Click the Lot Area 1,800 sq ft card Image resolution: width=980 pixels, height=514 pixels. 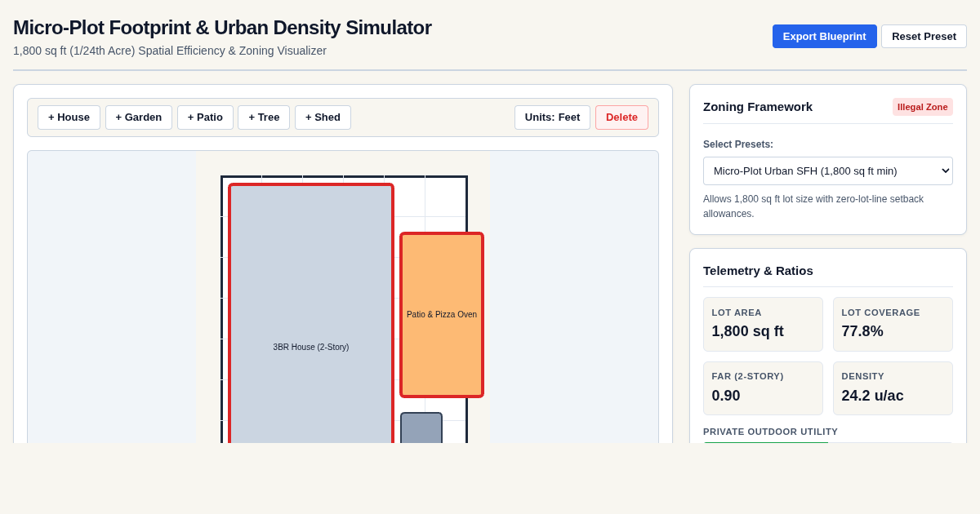763,324
